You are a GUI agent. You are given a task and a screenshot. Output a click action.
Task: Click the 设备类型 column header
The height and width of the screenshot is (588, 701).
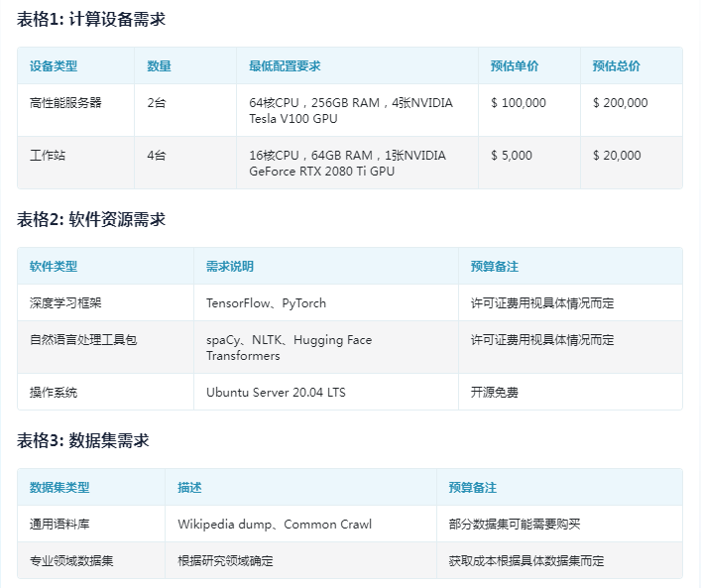75,65
